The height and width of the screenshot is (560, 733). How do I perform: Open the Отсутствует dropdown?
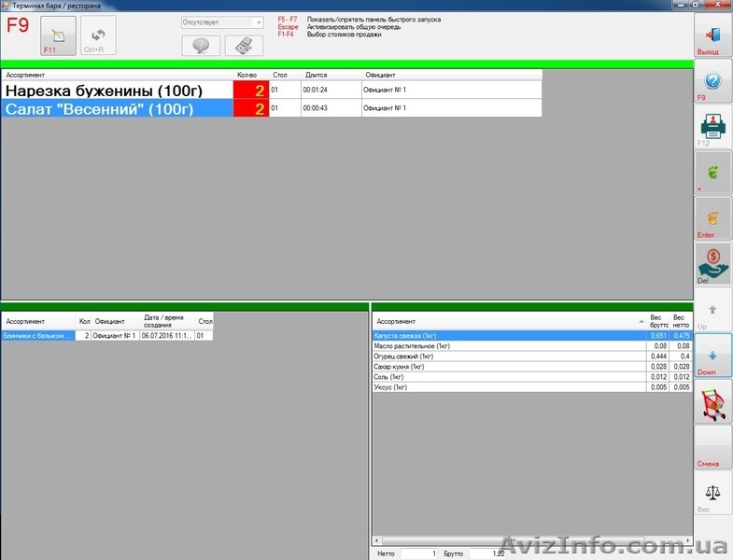[258, 22]
